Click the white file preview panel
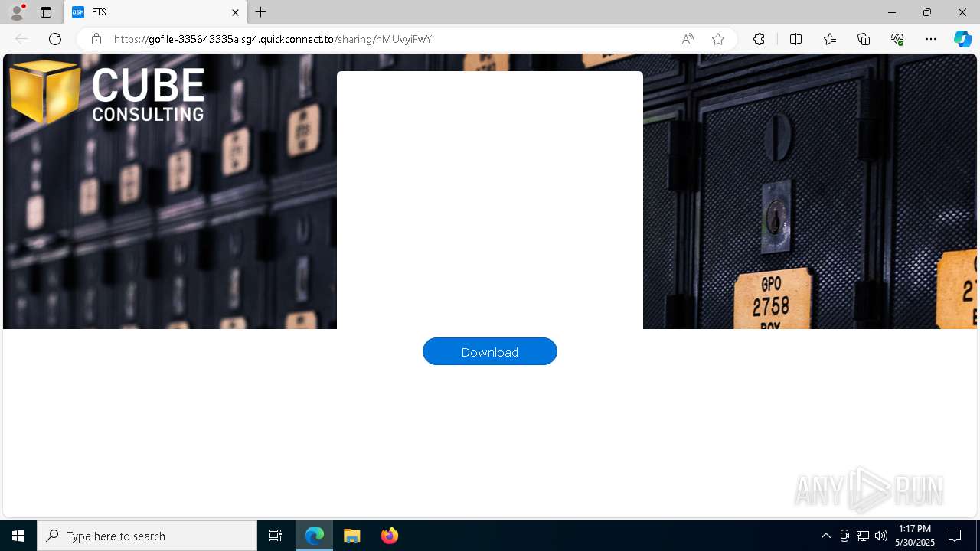Image resolution: width=980 pixels, height=551 pixels. coord(490,201)
